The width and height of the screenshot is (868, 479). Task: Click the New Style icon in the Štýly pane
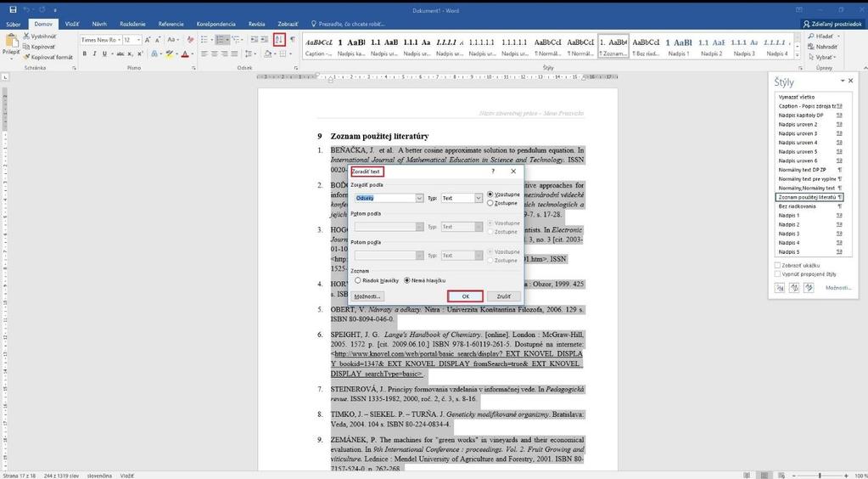[x=780, y=288]
